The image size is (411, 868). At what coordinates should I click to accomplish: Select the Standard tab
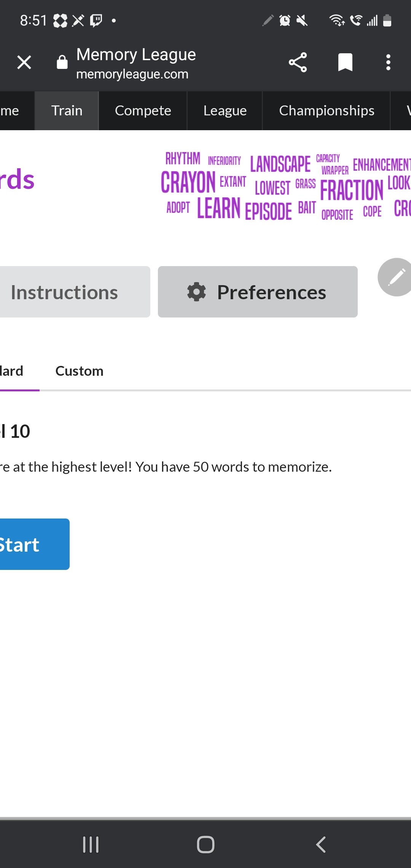13,371
